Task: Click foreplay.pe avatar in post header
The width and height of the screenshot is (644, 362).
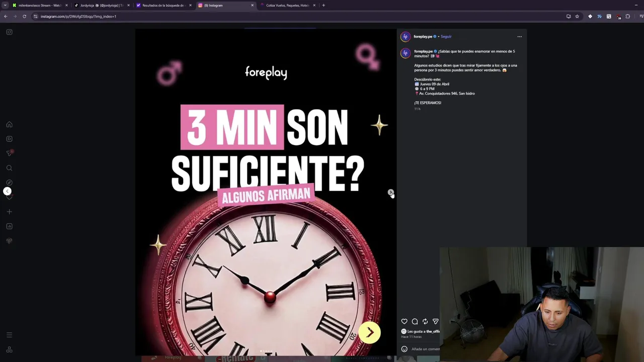Action: (406, 37)
